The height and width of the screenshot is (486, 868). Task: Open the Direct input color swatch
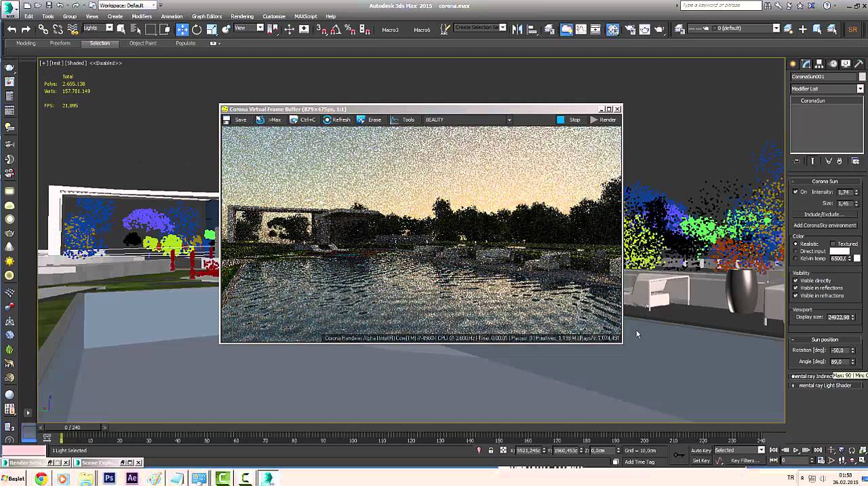coord(839,251)
